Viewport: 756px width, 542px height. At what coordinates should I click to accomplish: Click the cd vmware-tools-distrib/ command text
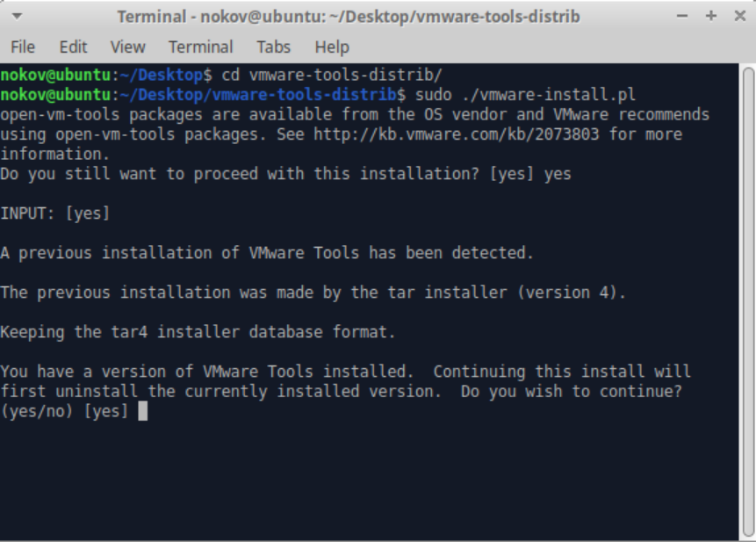pos(332,76)
